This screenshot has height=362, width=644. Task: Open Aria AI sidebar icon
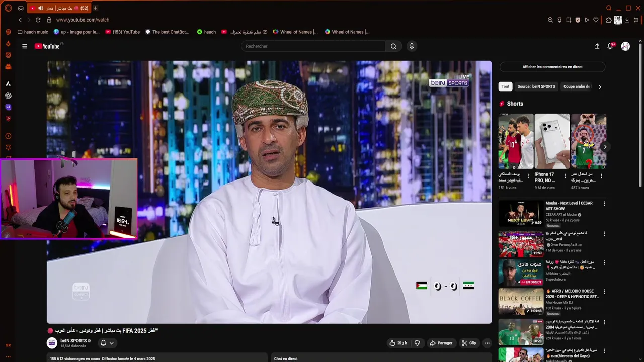(x=8, y=84)
